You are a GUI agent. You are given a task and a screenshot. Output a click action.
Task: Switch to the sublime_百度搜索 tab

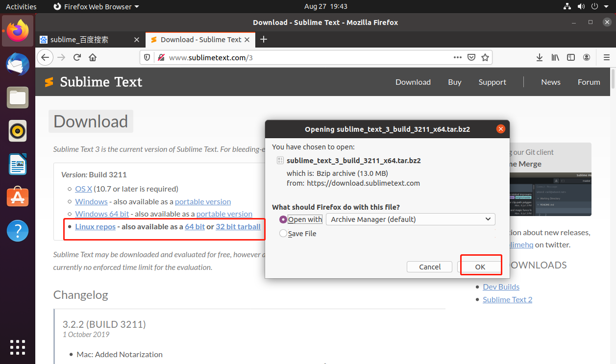[x=90, y=40]
